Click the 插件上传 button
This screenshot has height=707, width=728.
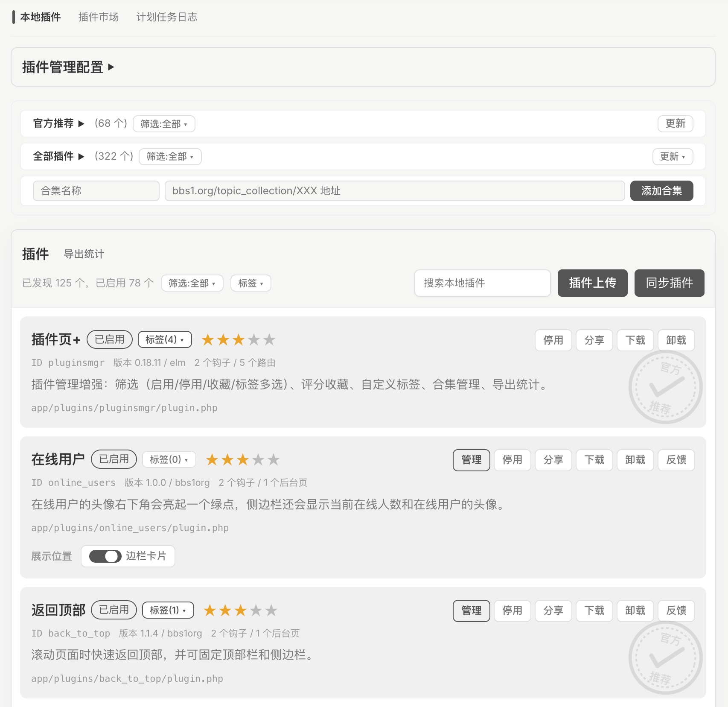593,283
